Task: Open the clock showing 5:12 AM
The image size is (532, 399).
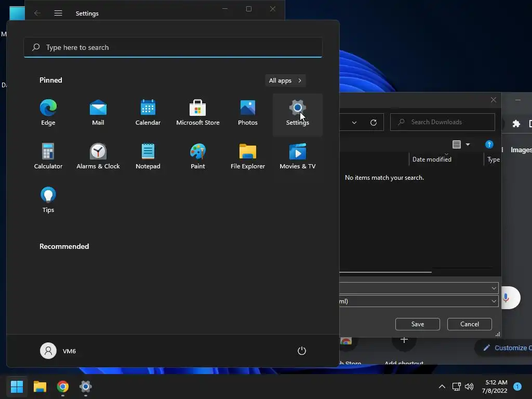Action: coord(495,387)
